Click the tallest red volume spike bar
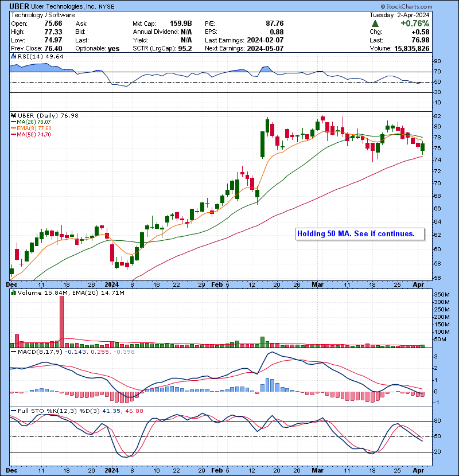Viewport: 459px width, 476px height. 61,322
